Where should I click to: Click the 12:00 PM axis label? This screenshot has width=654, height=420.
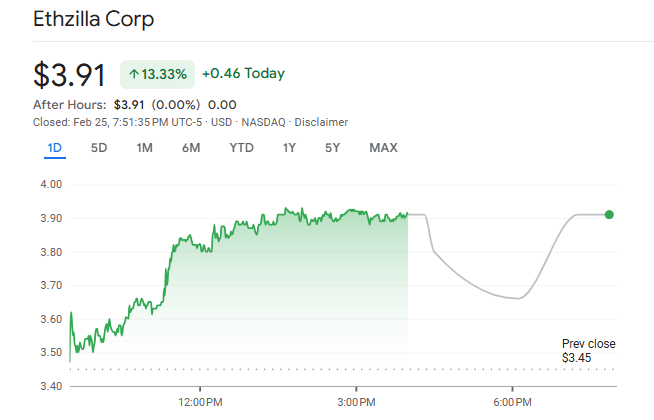coord(199,402)
